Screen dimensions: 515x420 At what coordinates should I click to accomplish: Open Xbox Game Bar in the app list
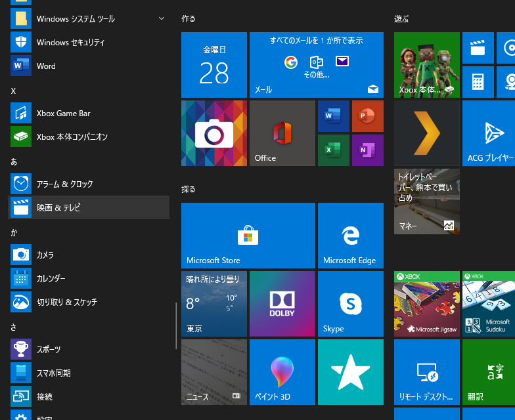click(x=89, y=113)
